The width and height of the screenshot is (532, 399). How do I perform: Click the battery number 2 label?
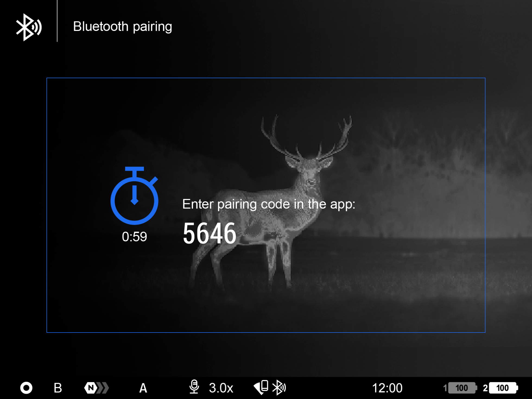485,388
